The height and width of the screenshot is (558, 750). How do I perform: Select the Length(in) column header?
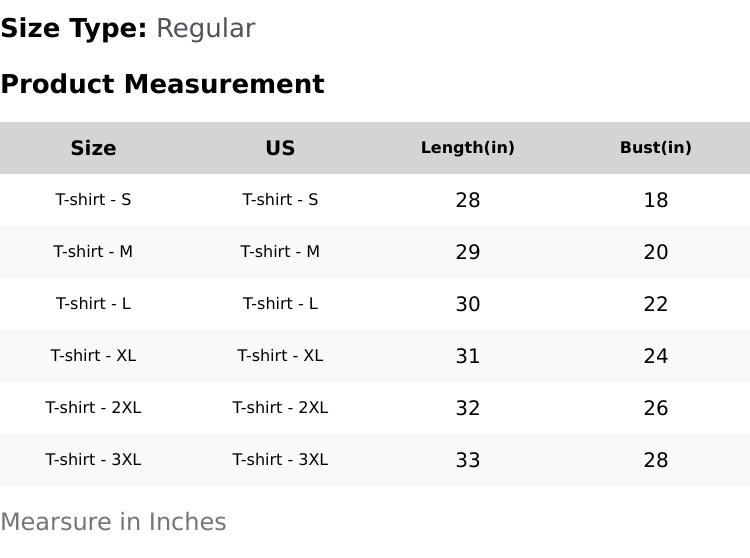tap(467, 148)
